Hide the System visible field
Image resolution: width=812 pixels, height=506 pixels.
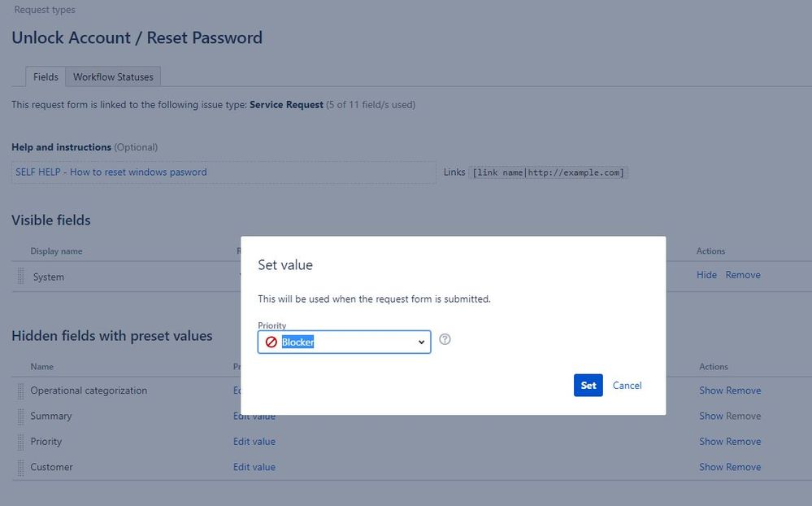point(706,275)
